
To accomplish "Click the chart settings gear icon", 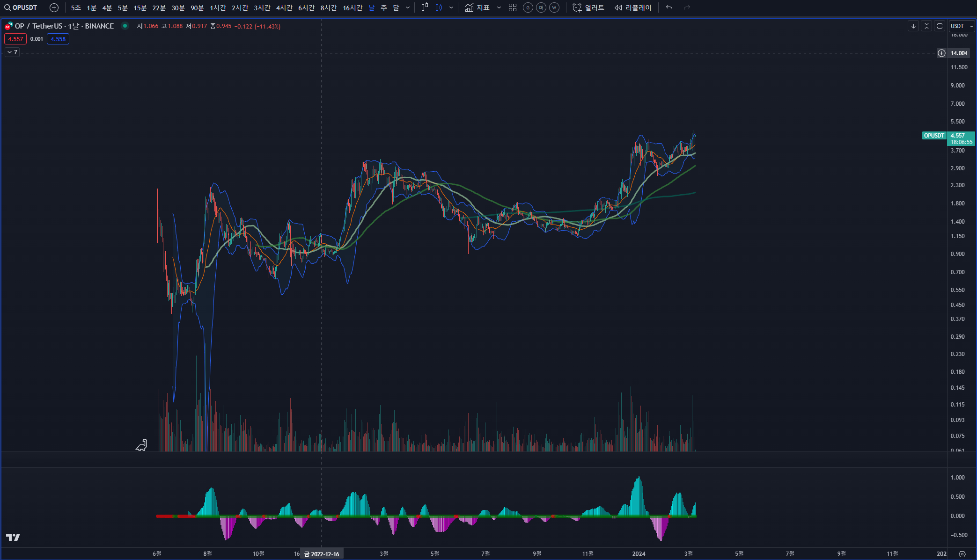I will pyautogui.click(x=962, y=554).
